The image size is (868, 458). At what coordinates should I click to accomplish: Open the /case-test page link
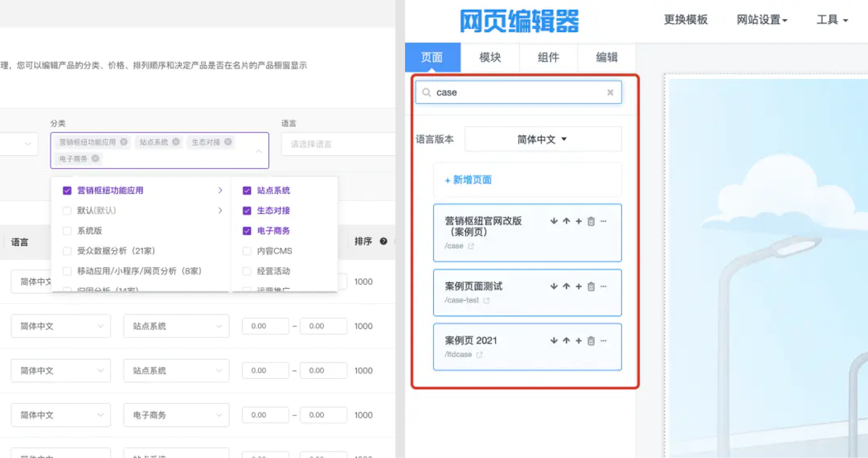click(462, 300)
